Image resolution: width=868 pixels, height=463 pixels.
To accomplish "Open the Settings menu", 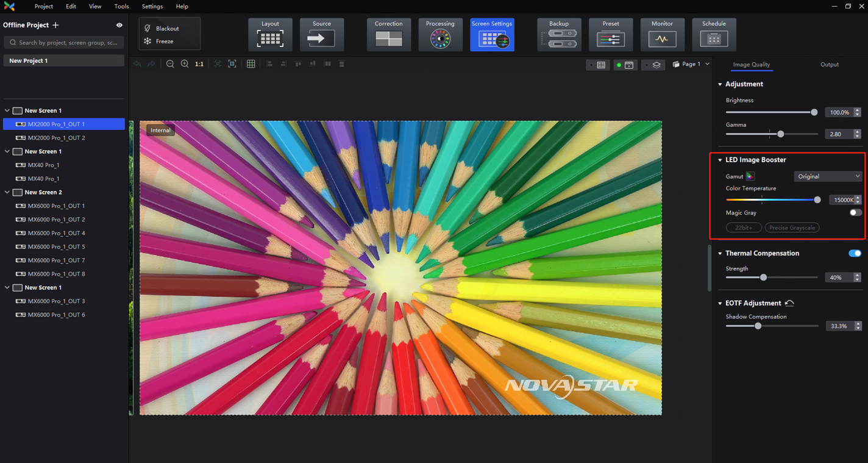I will coord(152,6).
